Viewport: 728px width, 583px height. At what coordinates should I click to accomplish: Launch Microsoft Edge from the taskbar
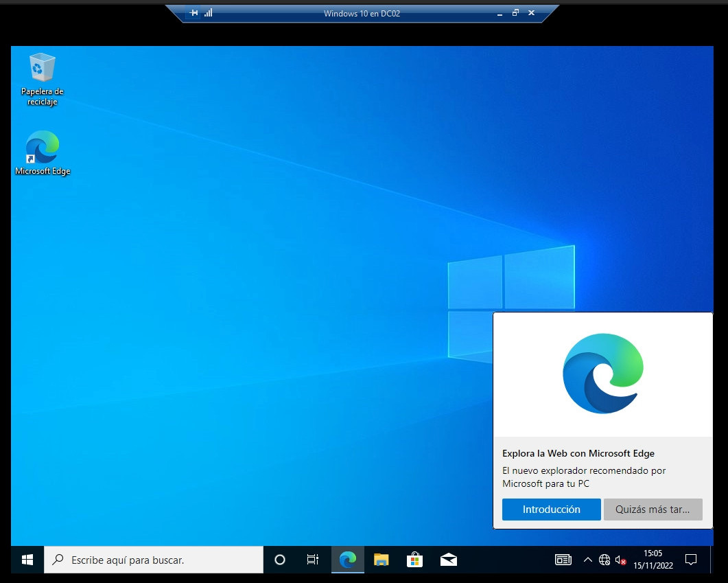pos(348,560)
